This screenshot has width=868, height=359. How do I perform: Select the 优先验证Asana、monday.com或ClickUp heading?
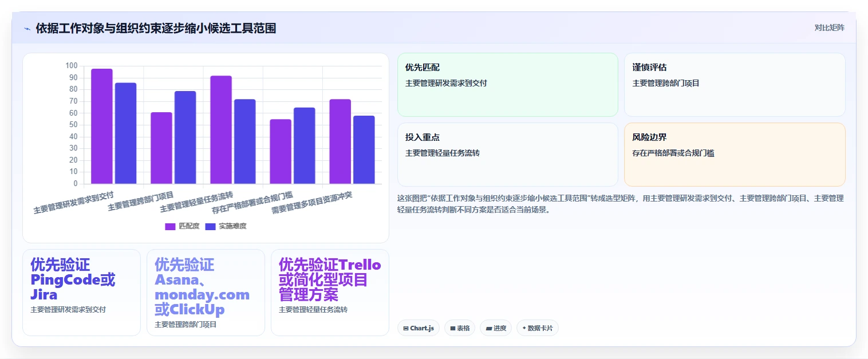202,287
